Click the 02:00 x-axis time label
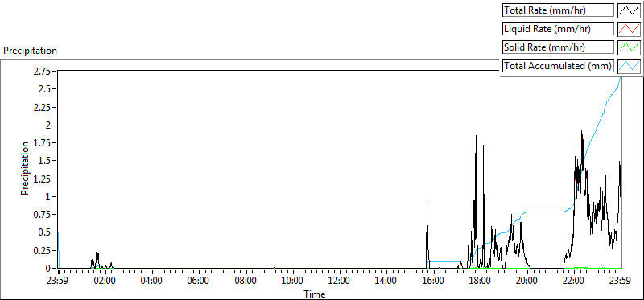This screenshot has width=644, height=300. 105,282
